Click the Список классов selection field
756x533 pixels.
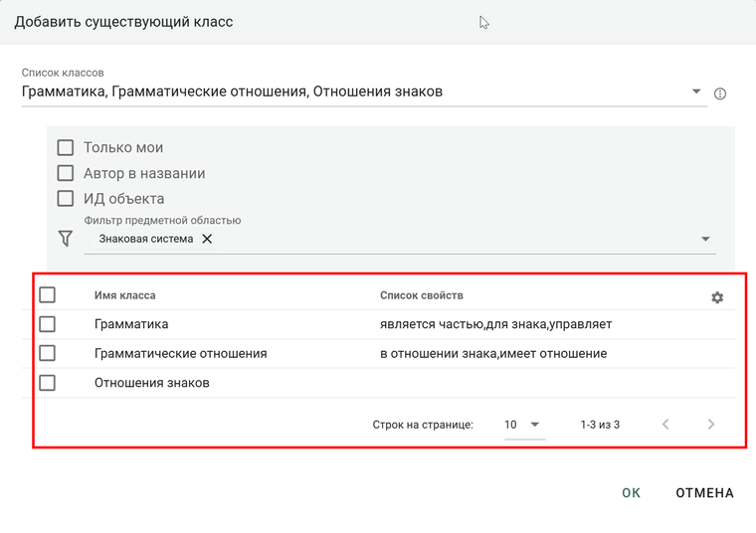[364, 91]
